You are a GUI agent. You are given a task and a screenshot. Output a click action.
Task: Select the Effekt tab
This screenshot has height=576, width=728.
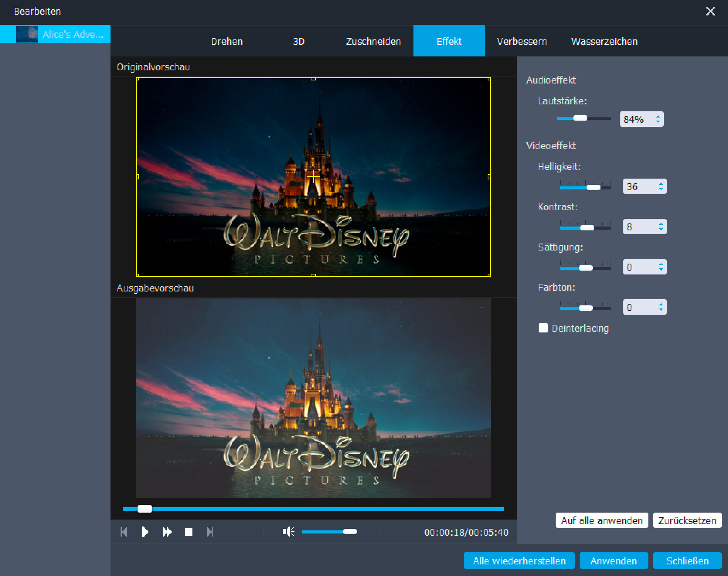coord(449,41)
